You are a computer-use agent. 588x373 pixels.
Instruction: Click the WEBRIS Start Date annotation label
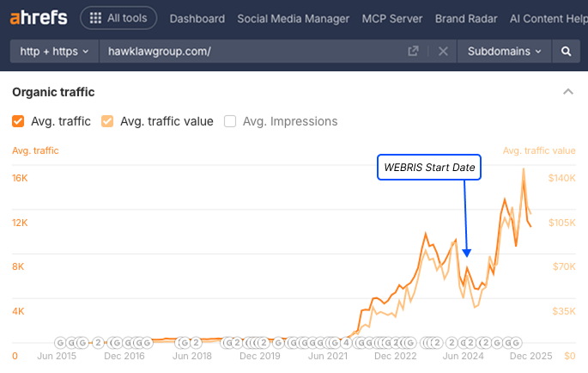pyautogui.click(x=428, y=167)
